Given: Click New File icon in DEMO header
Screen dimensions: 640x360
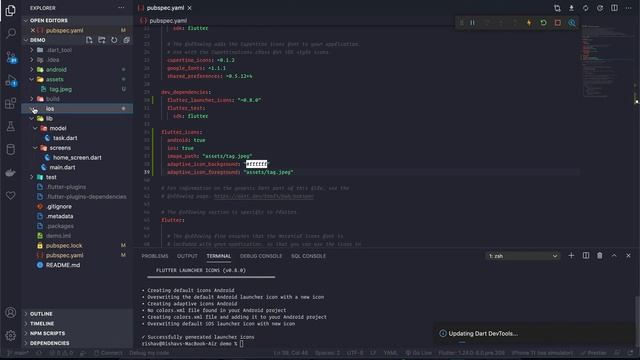Looking at the screenshot, I should point(89,40).
